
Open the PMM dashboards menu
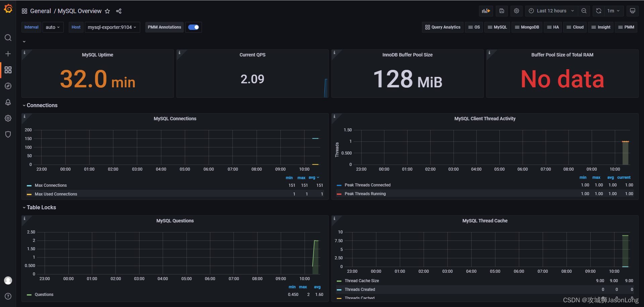tap(626, 27)
